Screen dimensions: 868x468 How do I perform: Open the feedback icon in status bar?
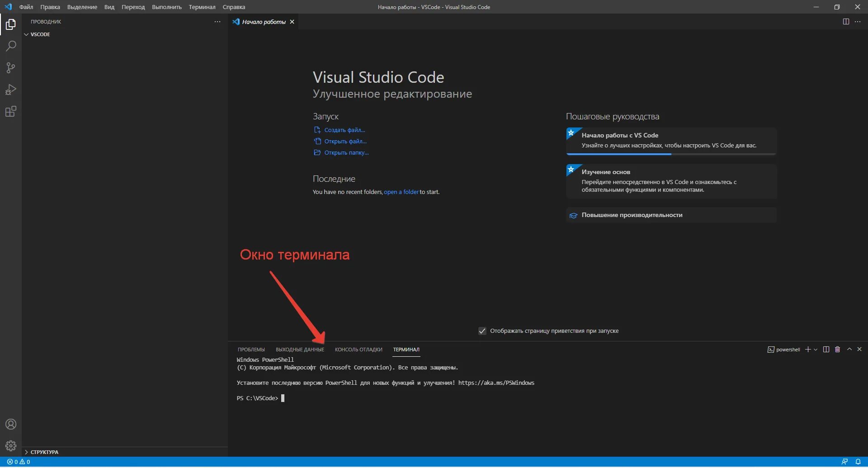coord(844,462)
